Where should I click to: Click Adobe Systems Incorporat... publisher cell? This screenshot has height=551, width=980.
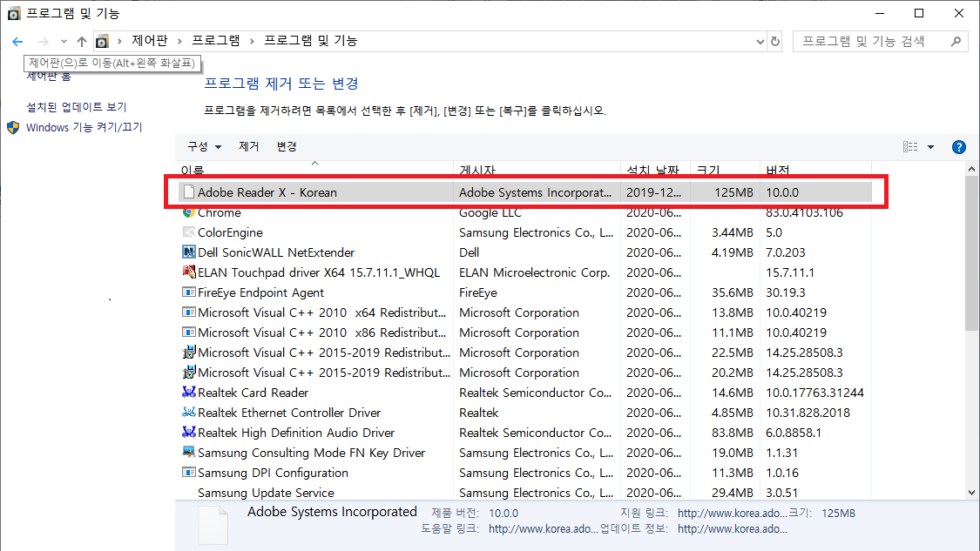click(535, 192)
